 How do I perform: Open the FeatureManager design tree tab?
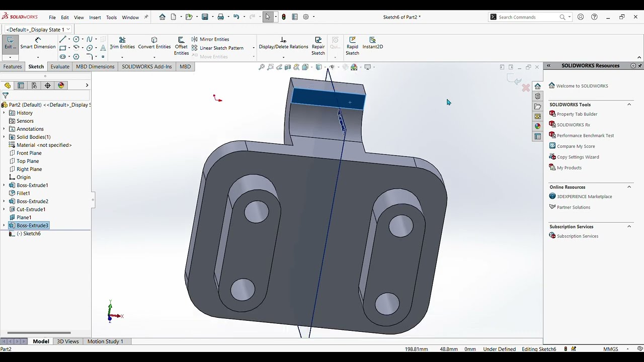tap(7, 85)
